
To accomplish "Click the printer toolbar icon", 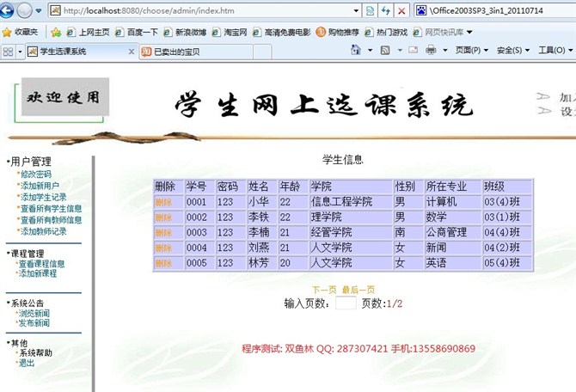I will point(431,50).
